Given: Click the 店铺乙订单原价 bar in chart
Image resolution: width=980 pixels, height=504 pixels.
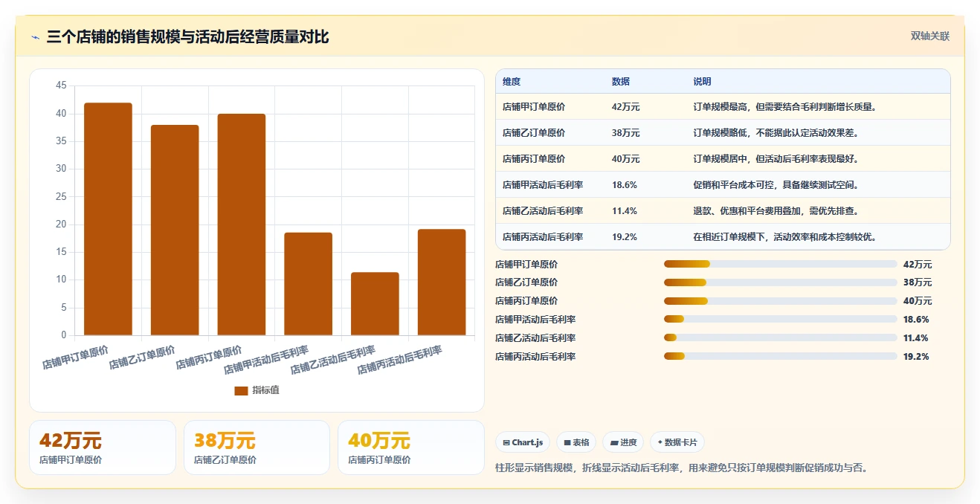Looking at the screenshot, I should pos(175,230).
